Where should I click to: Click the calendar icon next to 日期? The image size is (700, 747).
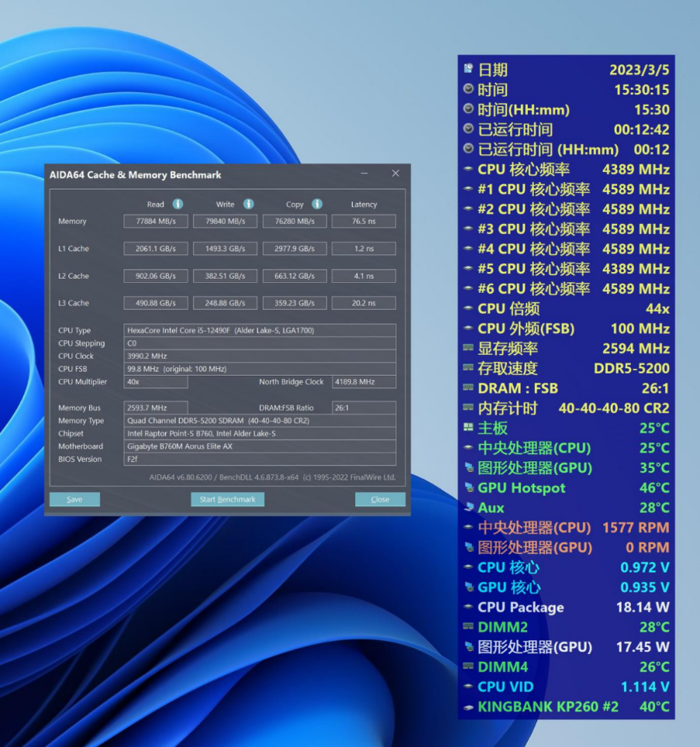[x=468, y=69]
